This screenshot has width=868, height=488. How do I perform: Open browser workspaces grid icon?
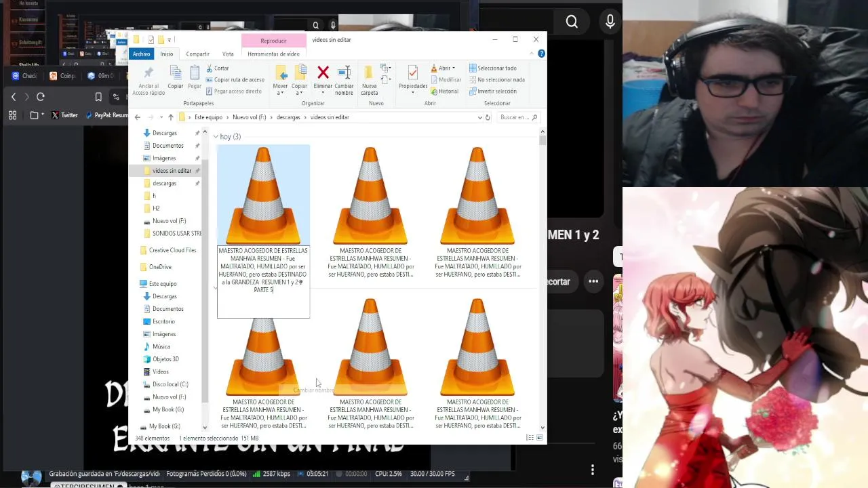12,115
